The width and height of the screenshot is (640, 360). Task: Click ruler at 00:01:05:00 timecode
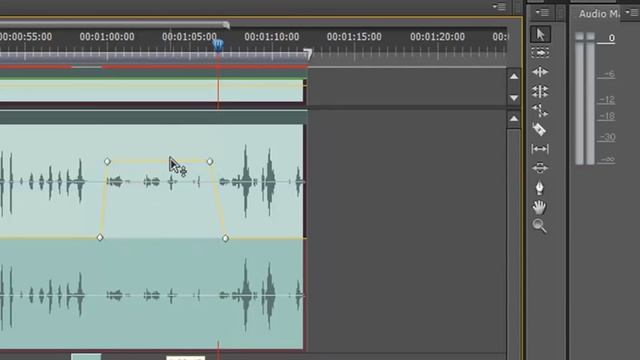189,37
